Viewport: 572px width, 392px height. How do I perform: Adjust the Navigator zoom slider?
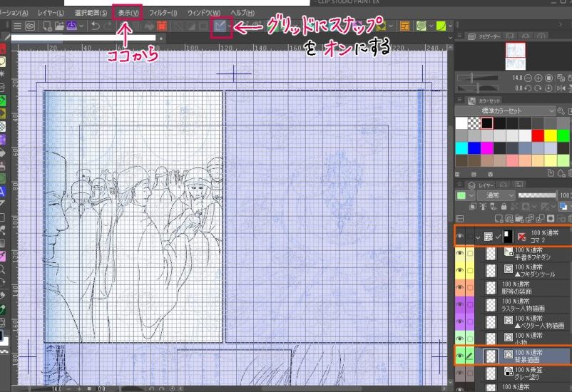pos(478,78)
